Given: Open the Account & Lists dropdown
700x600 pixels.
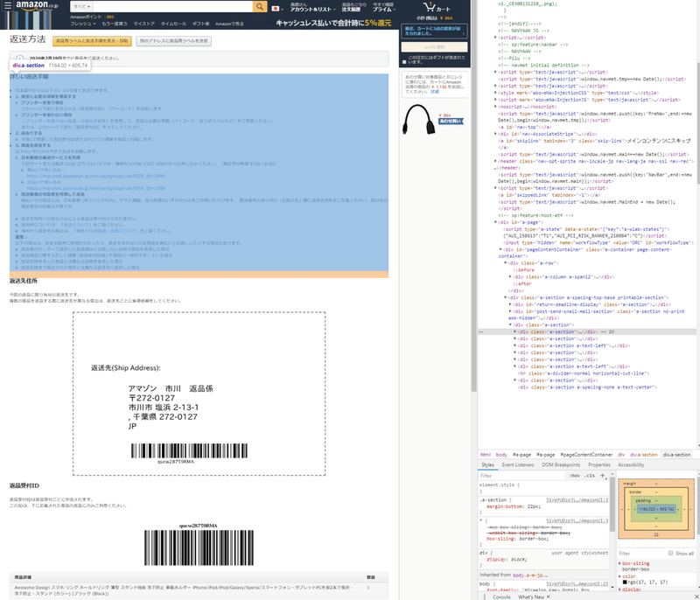Looking at the screenshot, I should tap(312, 7).
